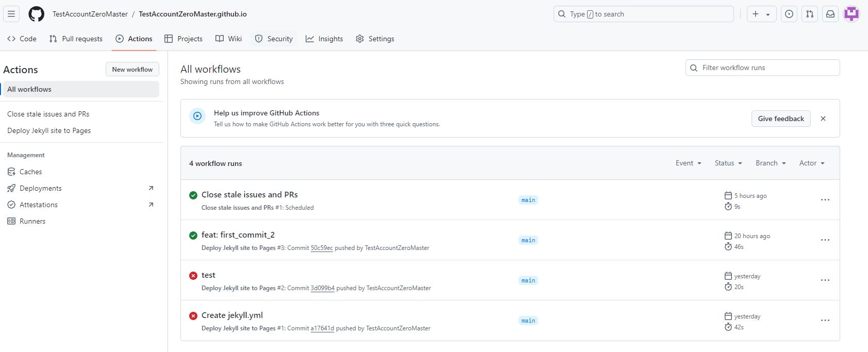Open the notifications inbox icon
868x352 pixels.
[x=830, y=14]
